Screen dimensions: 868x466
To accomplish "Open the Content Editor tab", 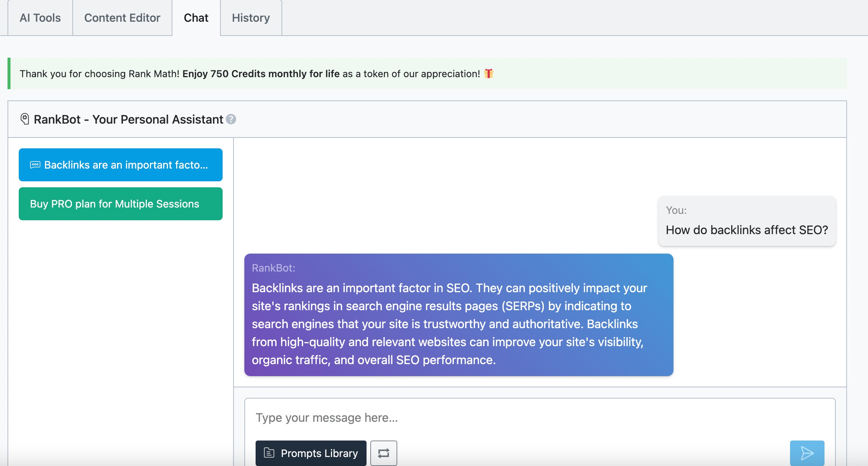I will (122, 18).
